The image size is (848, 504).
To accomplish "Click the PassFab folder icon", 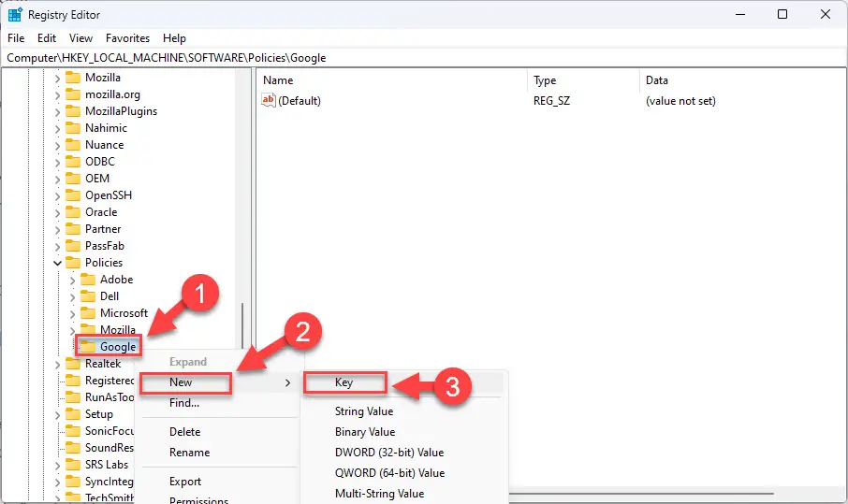I will [73, 246].
